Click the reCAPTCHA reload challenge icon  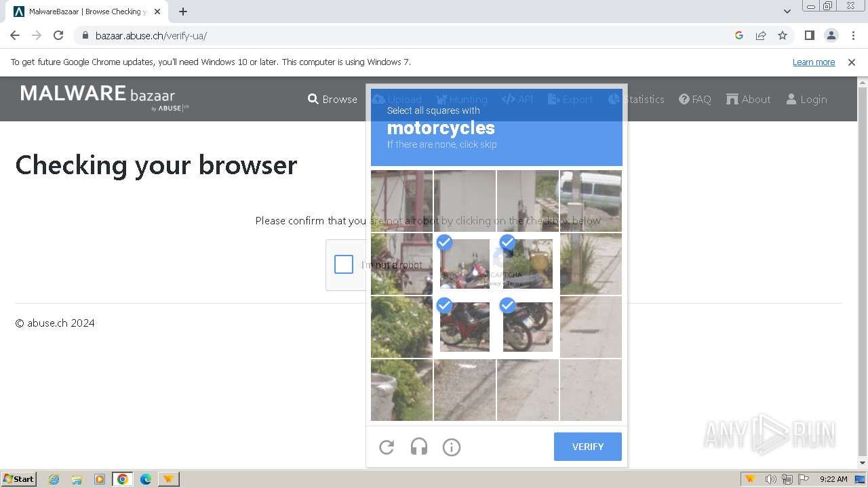point(387,447)
